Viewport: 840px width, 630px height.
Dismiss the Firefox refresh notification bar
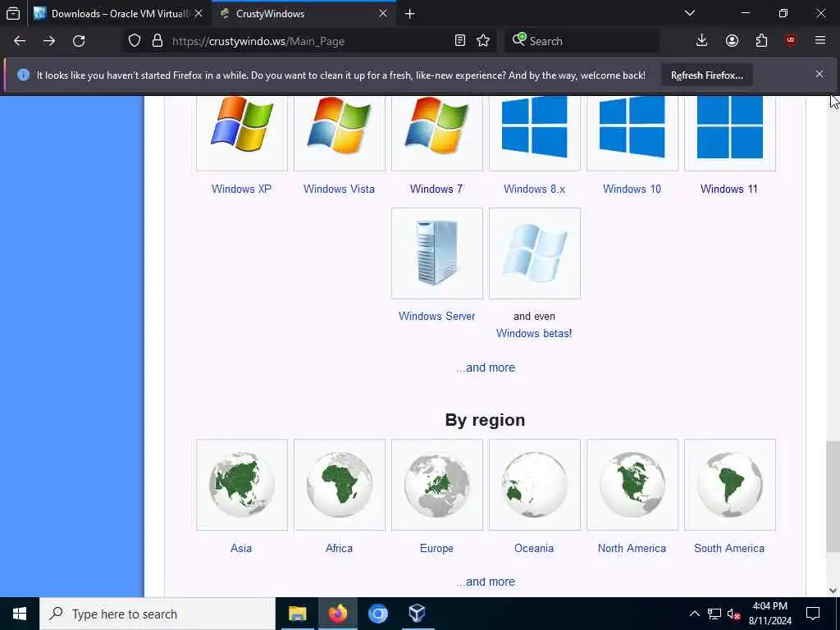point(819,75)
